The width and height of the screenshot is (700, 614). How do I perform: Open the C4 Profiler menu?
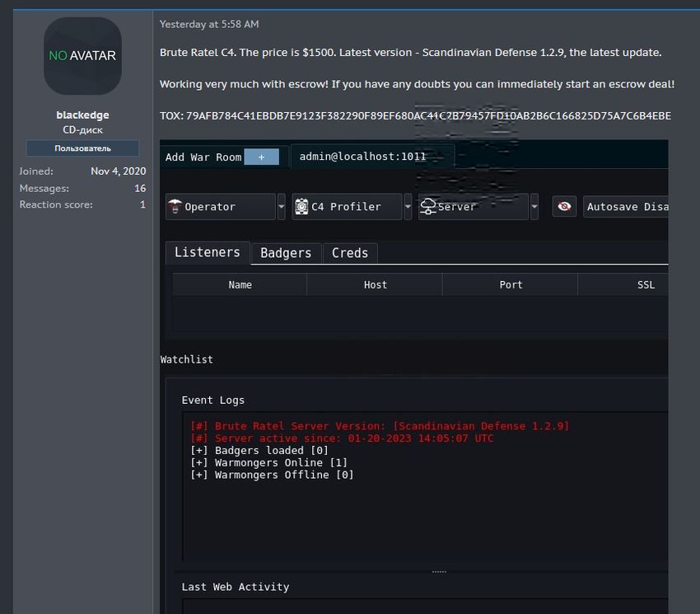coord(347,207)
